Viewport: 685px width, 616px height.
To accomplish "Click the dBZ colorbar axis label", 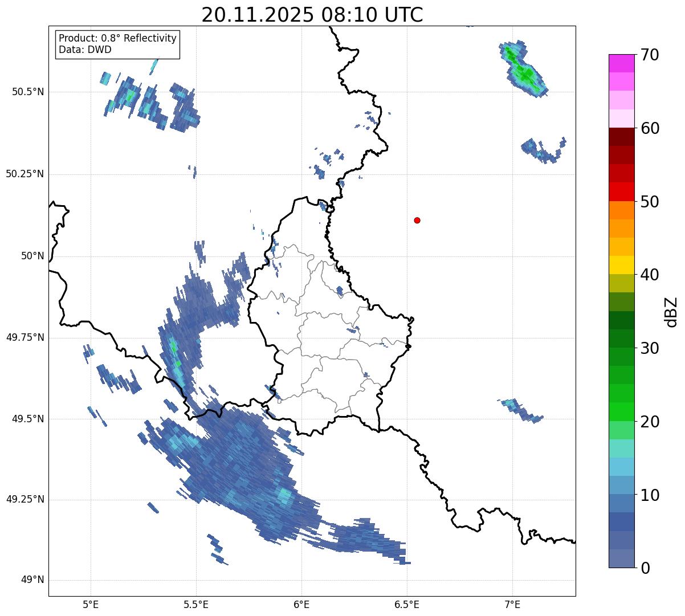I will [x=672, y=312].
